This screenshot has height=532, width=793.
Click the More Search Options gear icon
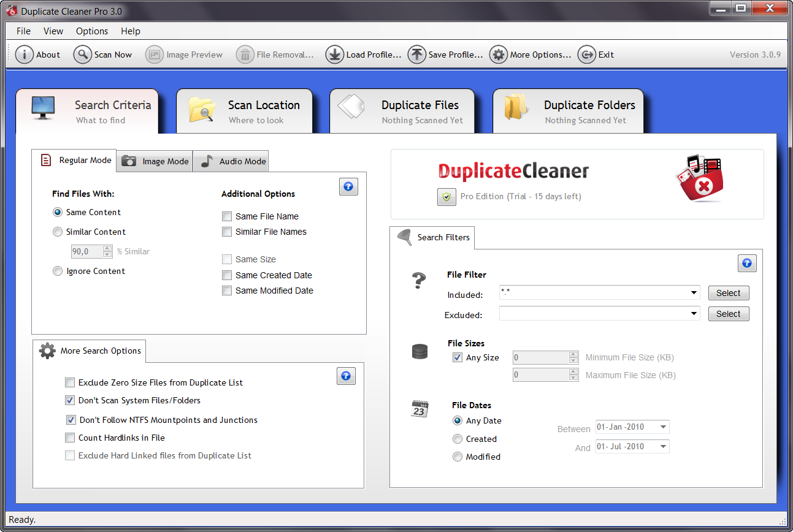(x=47, y=351)
